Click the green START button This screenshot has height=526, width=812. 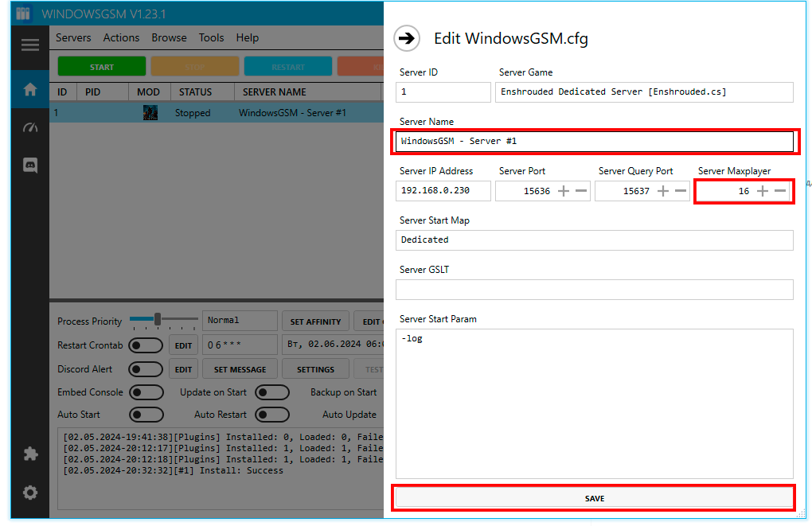coord(102,67)
